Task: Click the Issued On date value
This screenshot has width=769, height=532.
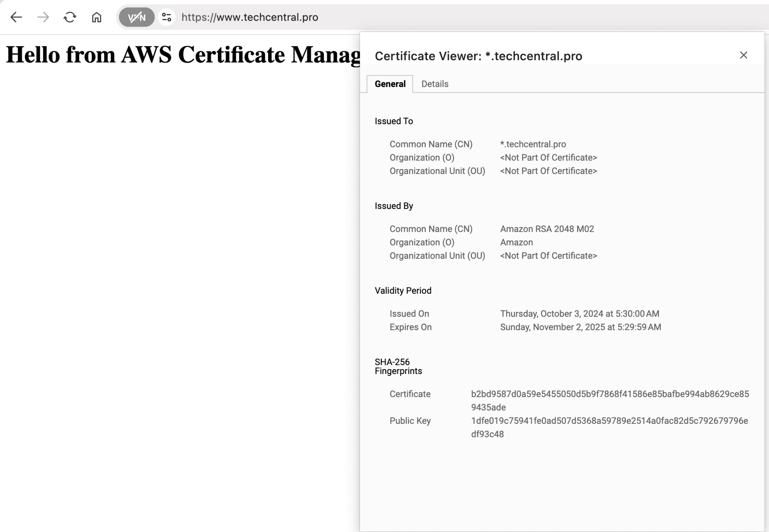Action: [579, 314]
